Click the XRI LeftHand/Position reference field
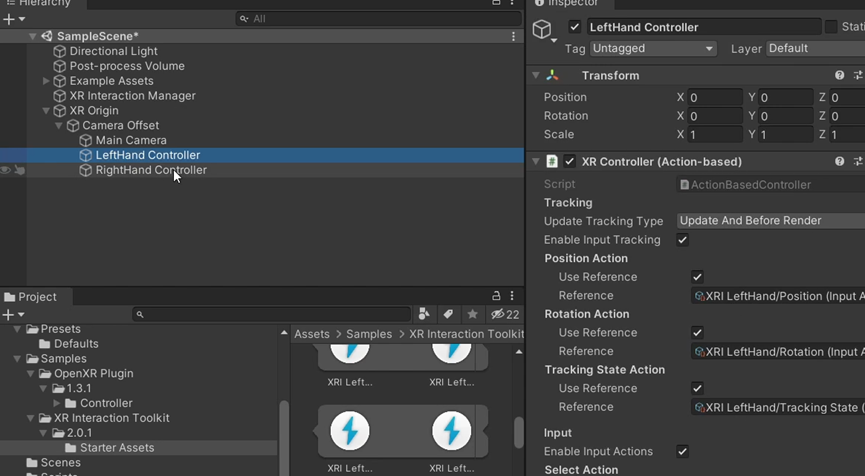The image size is (865, 476). coord(778,296)
